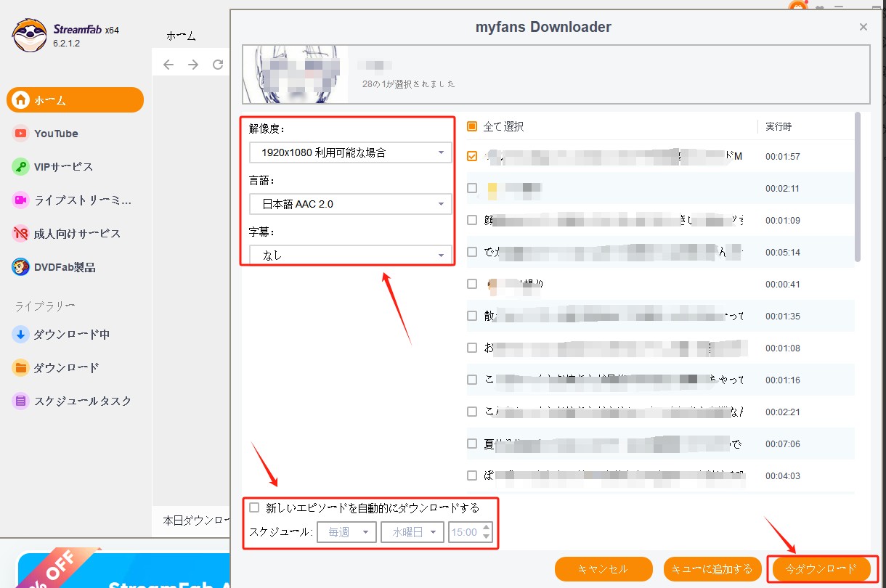
Task: Toggle the 全て選択 checkbox
Action: click(x=472, y=126)
